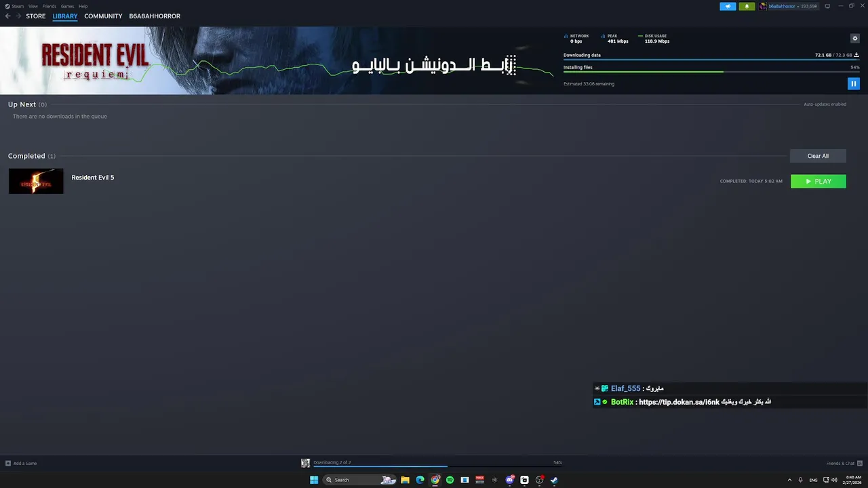Play Resident Evil 5
The height and width of the screenshot is (488, 868).
(818, 182)
